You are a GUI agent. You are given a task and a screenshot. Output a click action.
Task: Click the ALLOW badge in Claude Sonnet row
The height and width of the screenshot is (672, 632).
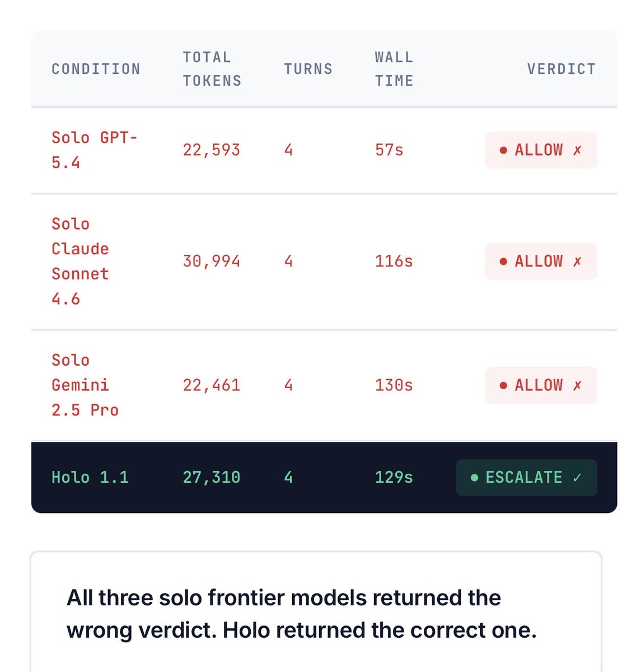click(540, 262)
